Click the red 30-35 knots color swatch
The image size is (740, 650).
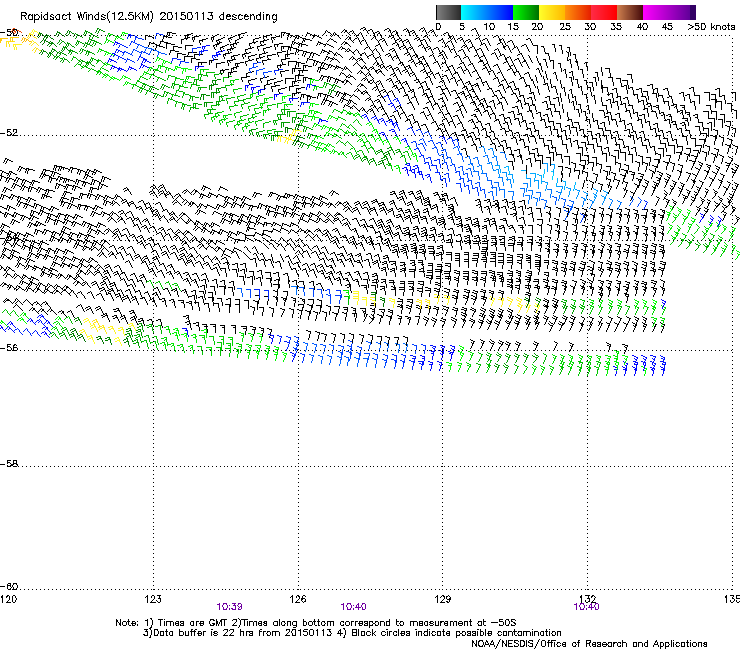pyautogui.click(x=604, y=12)
